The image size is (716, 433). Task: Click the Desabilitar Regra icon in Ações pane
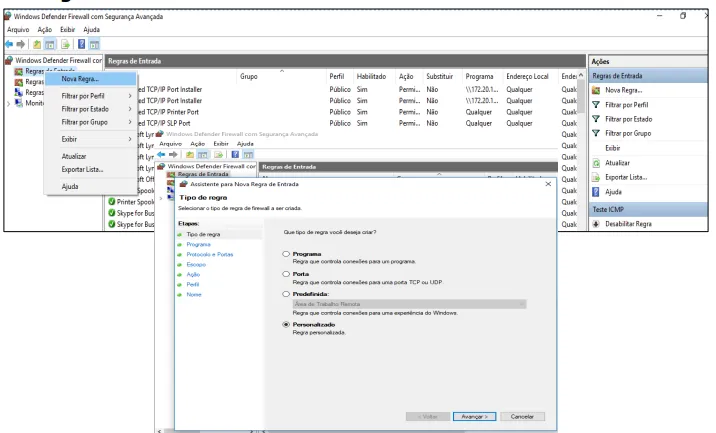point(596,224)
